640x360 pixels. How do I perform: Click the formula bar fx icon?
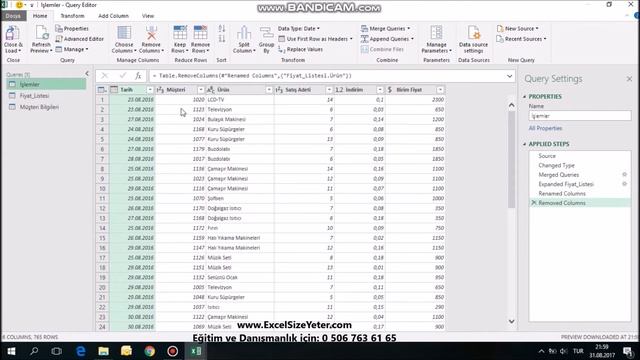tap(138, 76)
